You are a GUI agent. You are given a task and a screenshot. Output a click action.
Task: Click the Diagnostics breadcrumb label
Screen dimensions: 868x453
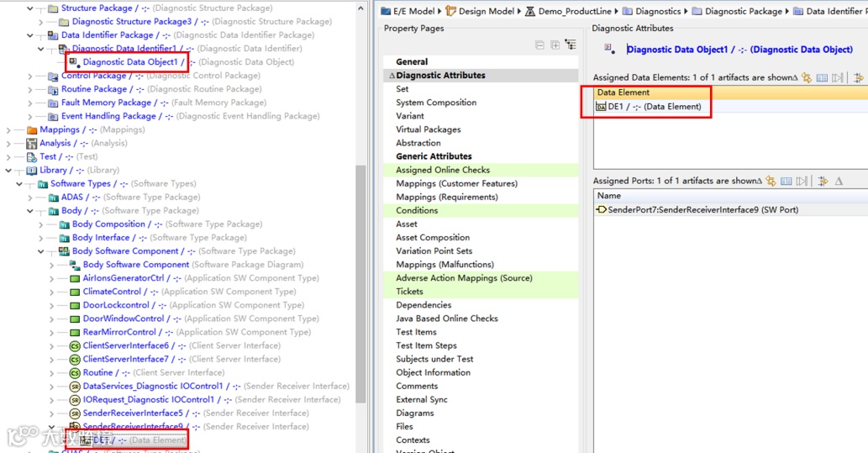[x=658, y=11]
